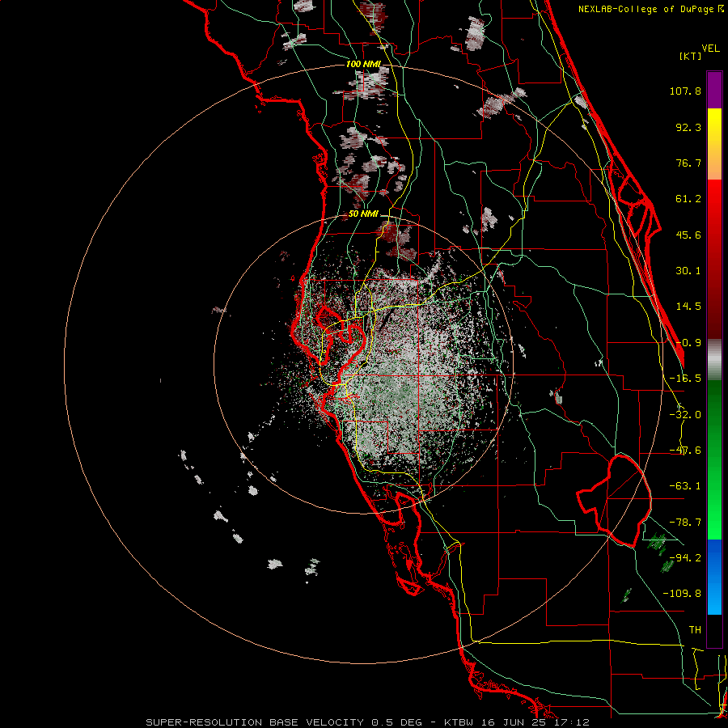Click the 107.8 velocity scale value
Screen dimensions: 728x728
685,91
